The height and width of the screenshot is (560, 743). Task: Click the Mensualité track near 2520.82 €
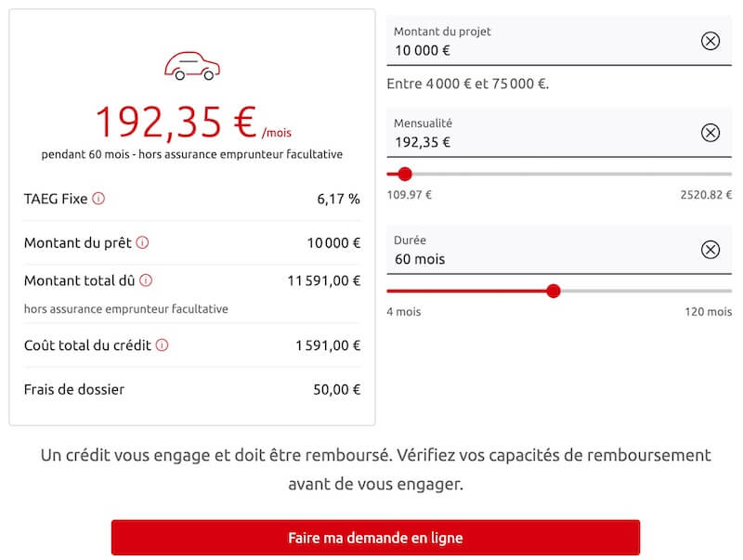pyautogui.click(x=720, y=174)
